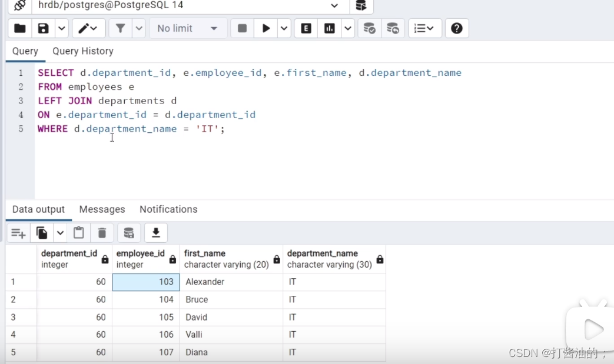Select the Valli name cell
This screenshot has height=364, width=614.
pyautogui.click(x=231, y=335)
